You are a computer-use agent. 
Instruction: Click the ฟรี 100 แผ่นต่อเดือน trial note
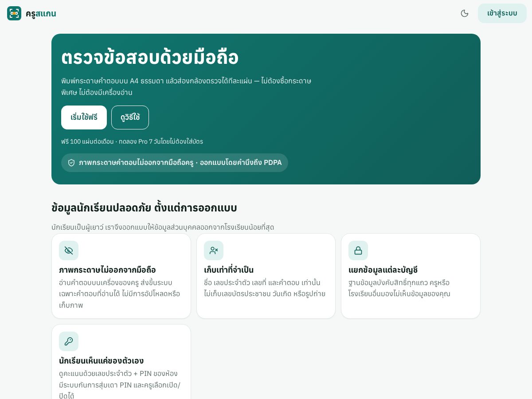pos(132,141)
